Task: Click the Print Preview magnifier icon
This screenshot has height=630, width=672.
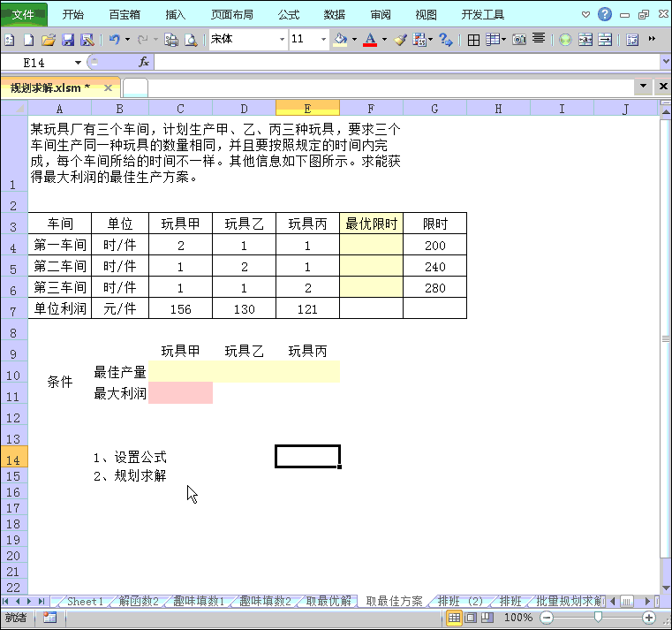Action: [191, 40]
